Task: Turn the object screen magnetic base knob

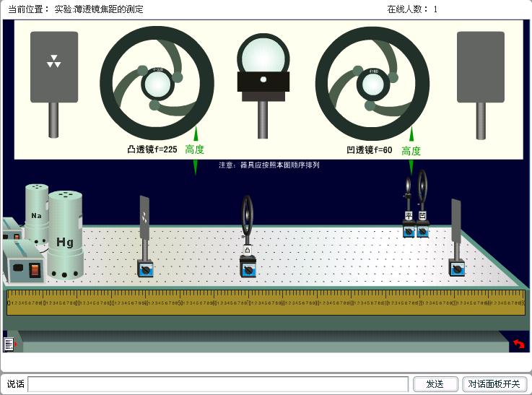Action: [145, 269]
